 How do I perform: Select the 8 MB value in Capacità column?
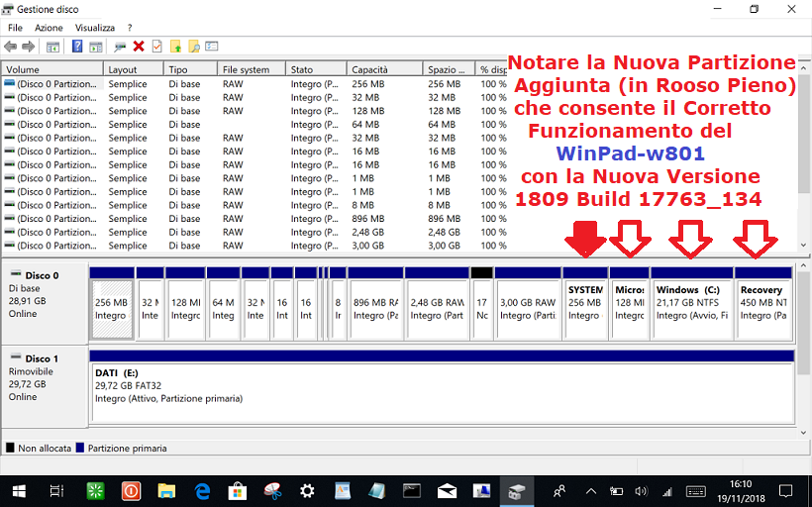tap(362, 205)
